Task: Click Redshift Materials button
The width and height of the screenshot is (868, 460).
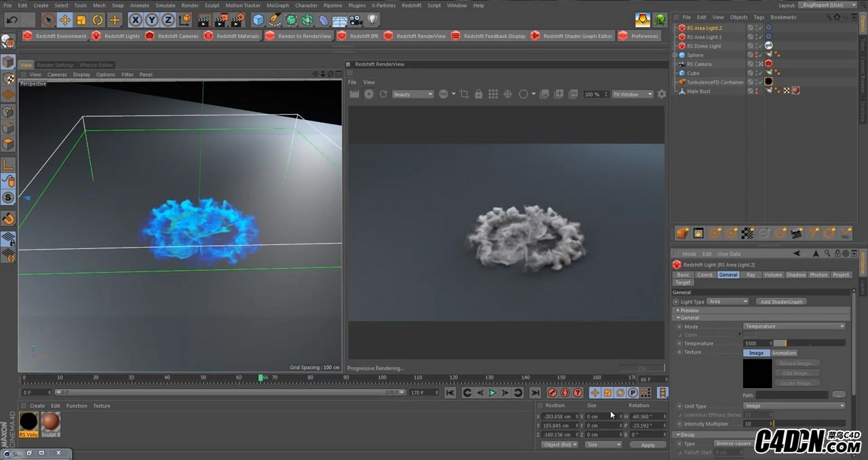Action: [x=231, y=36]
